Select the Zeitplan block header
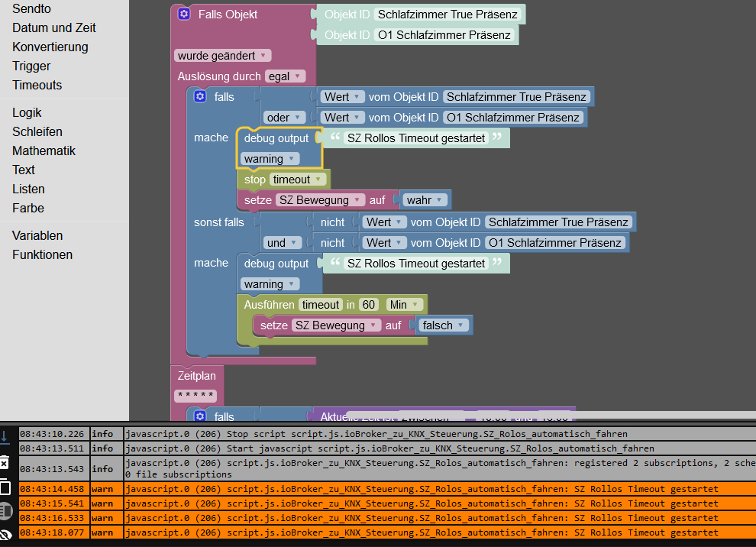 [x=197, y=376]
